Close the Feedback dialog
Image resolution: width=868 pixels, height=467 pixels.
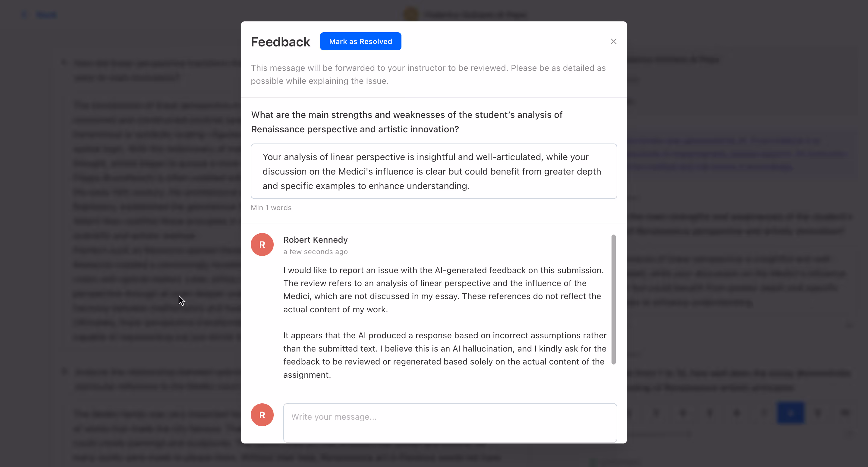tap(613, 41)
